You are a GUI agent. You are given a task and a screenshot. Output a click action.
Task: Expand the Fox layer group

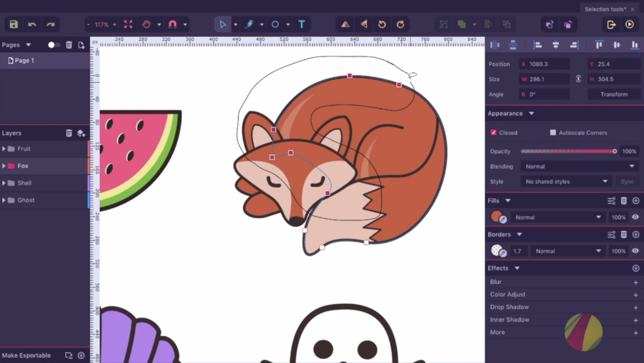tap(4, 166)
